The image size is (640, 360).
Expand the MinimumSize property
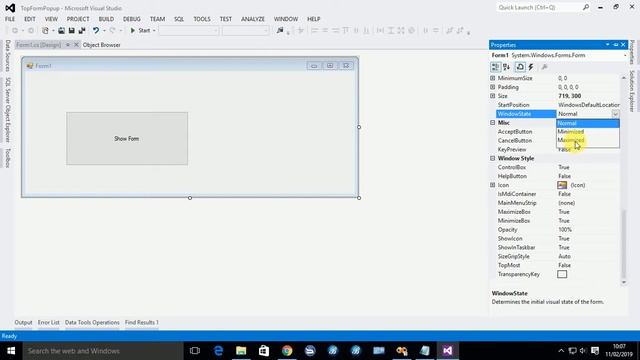tap(493, 78)
